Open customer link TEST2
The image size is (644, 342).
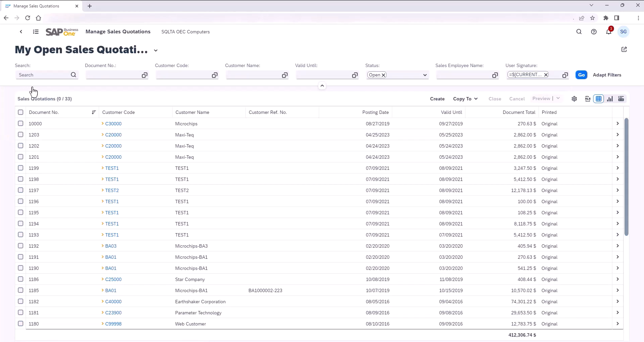pos(112,190)
